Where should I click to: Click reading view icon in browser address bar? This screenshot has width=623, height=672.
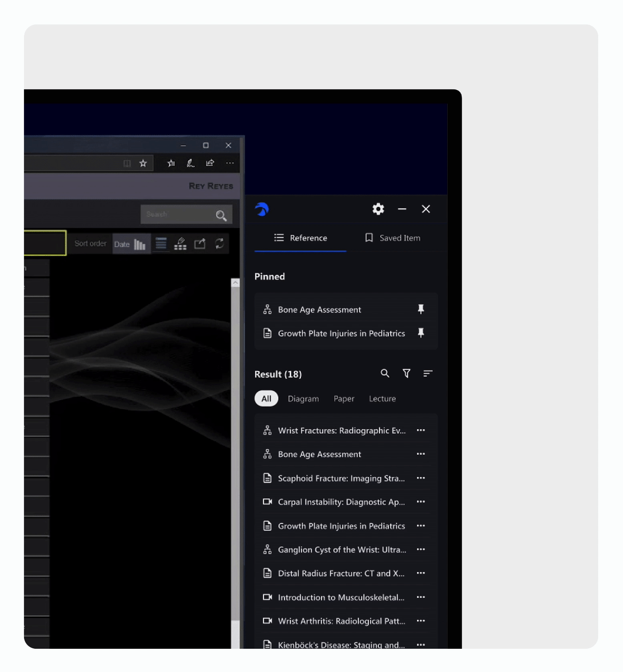tap(127, 163)
